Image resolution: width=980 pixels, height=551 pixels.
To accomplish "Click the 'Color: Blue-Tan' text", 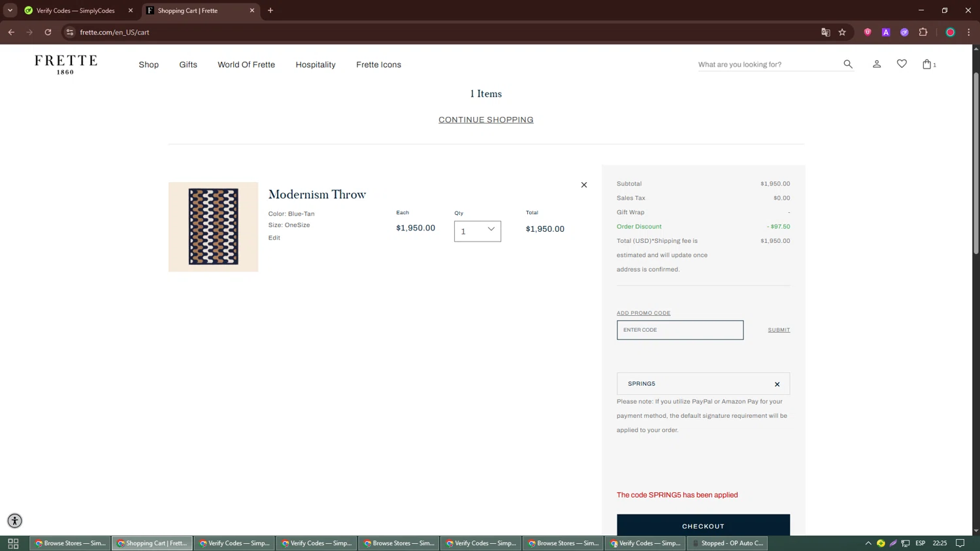I will pyautogui.click(x=291, y=213).
